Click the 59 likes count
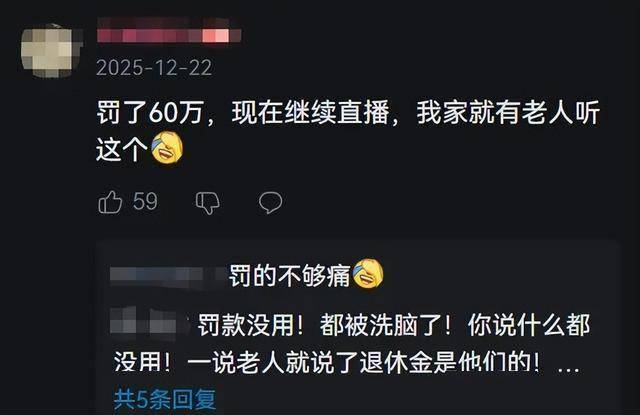Viewport: 640px width, 415px height. pos(145,201)
